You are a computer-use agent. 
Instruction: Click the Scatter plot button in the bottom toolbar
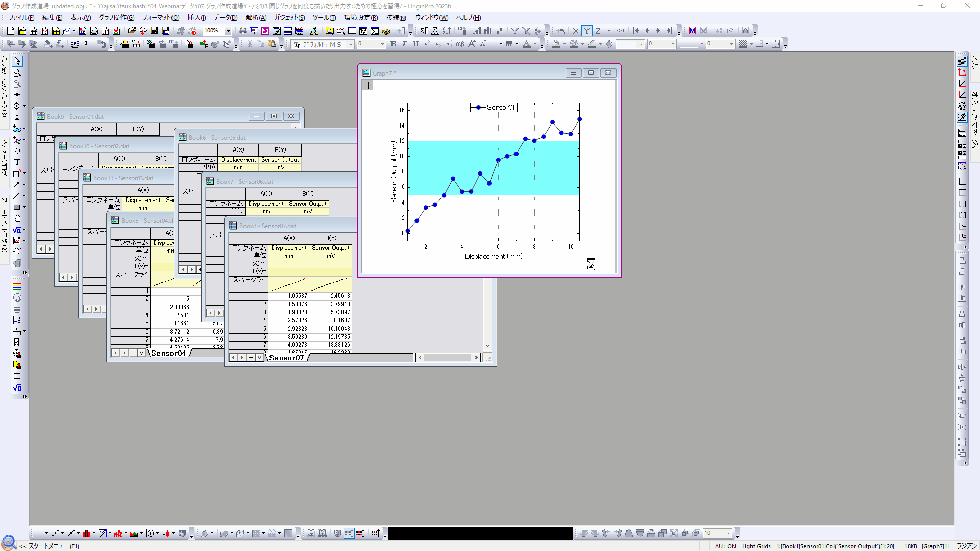pyautogui.click(x=55, y=533)
